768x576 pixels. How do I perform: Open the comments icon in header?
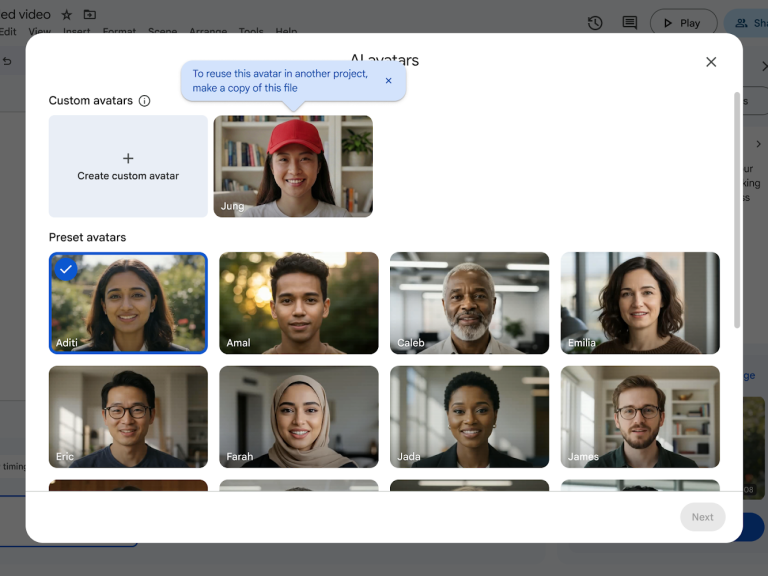pos(629,23)
